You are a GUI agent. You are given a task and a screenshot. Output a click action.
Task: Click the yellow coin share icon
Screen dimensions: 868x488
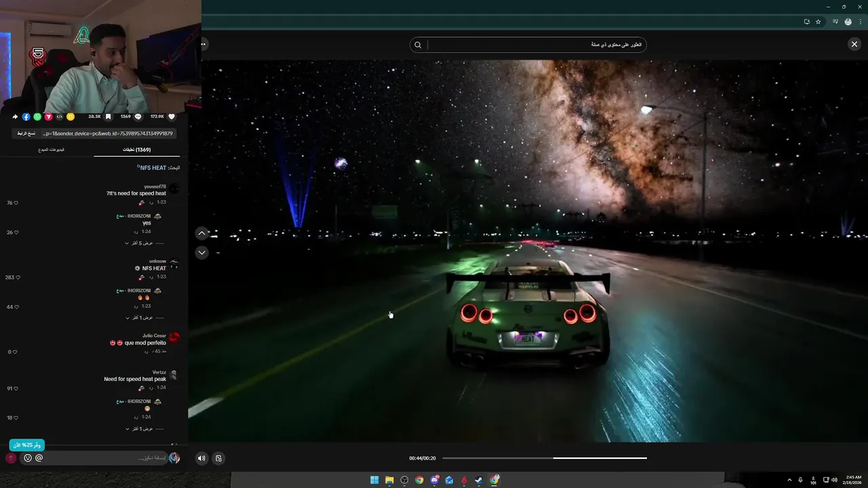click(71, 117)
